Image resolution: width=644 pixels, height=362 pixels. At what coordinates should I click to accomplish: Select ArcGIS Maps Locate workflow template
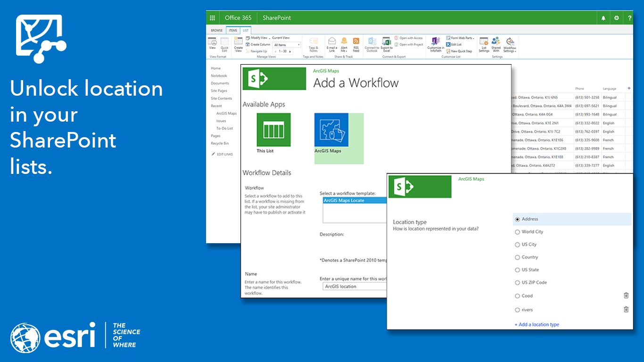pos(355,200)
